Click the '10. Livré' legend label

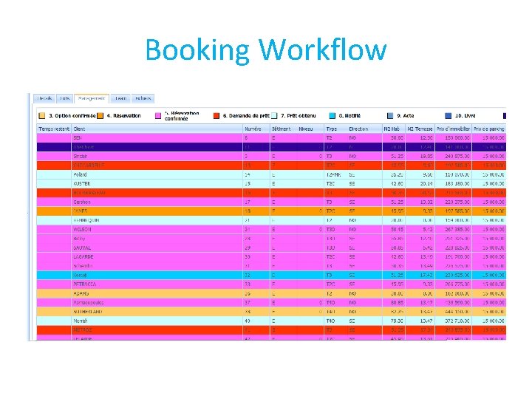pyautogui.click(x=465, y=116)
